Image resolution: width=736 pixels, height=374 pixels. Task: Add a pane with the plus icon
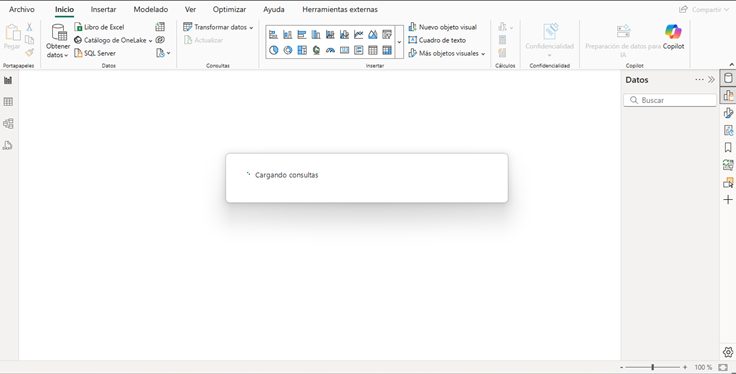tap(728, 199)
